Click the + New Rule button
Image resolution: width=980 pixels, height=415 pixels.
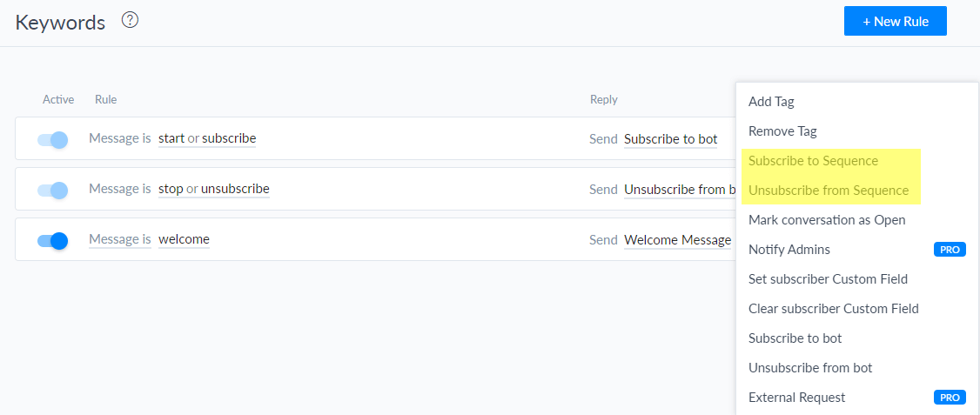coord(895,21)
